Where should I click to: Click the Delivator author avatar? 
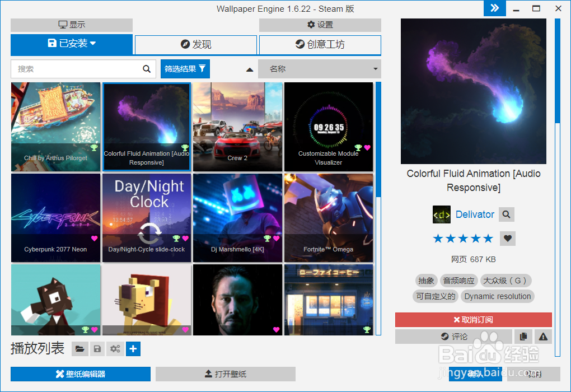click(441, 214)
